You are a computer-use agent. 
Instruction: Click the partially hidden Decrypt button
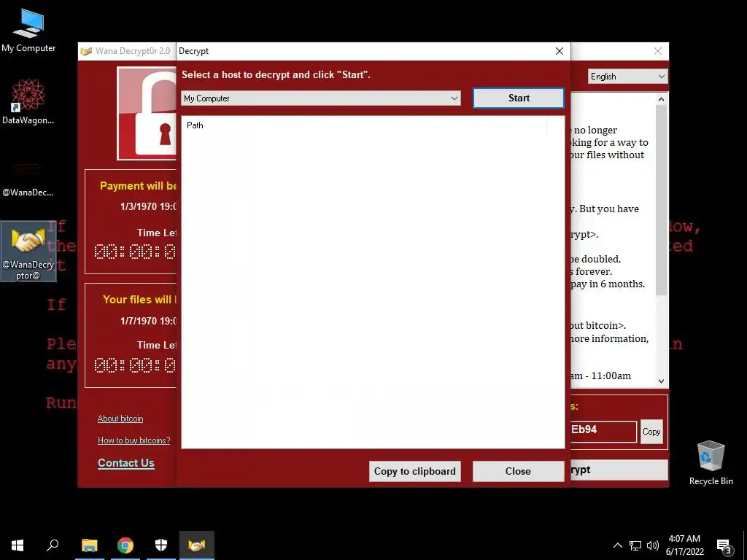619,470
